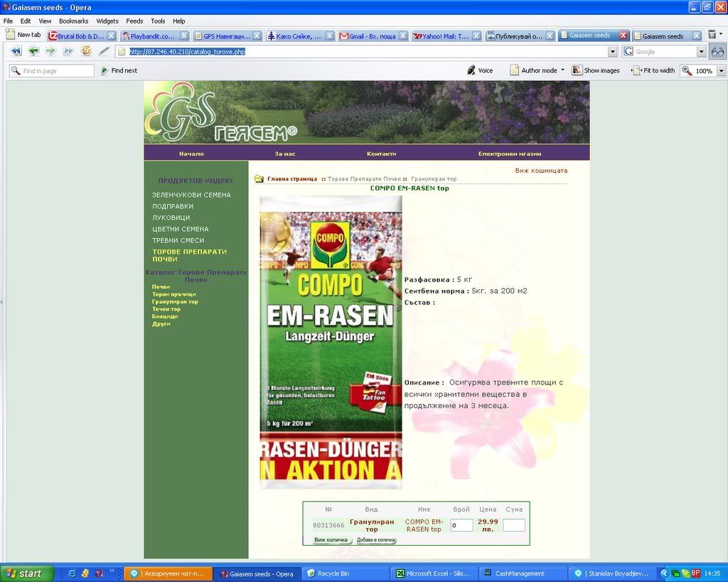Viewport: 728px width, 582px height.
Task: Click the Брой quantity input field
Action: tap(461, 525)
